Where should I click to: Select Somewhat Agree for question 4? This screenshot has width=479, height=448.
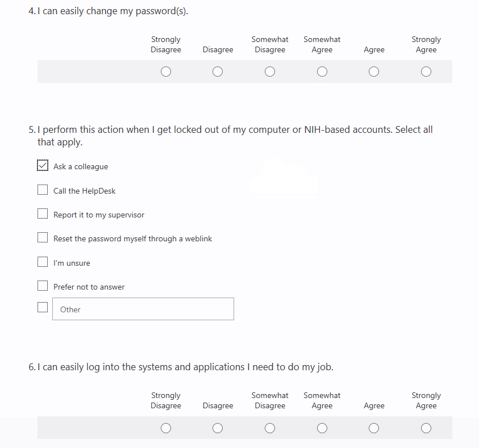click(322, 72)
